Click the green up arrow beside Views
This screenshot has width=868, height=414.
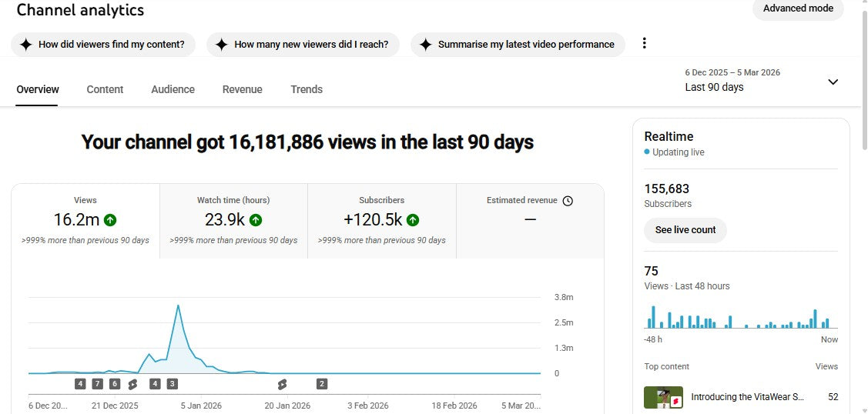click(x=110, y=220)
